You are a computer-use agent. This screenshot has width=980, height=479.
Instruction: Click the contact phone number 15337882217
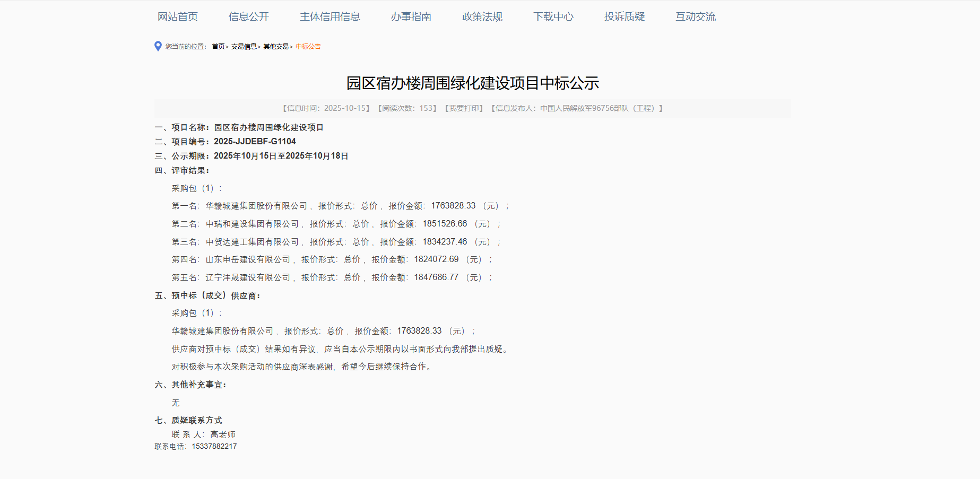tap(213, 446)
